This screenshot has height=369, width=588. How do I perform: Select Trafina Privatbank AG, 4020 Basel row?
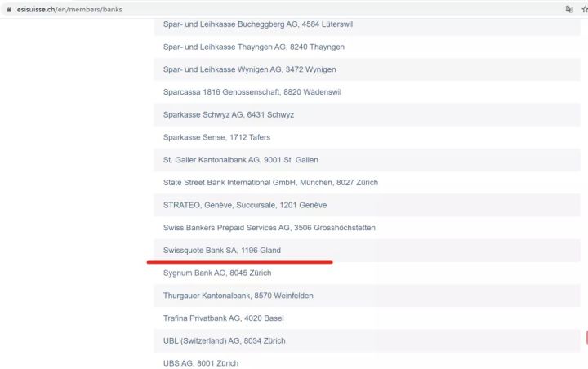367,318
